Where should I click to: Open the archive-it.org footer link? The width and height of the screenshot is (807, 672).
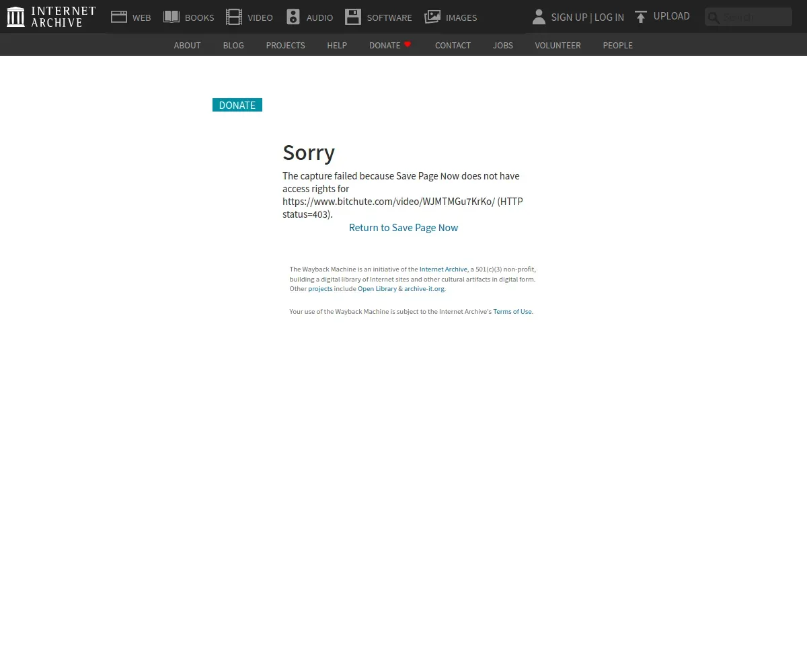[x=424, y=288]
